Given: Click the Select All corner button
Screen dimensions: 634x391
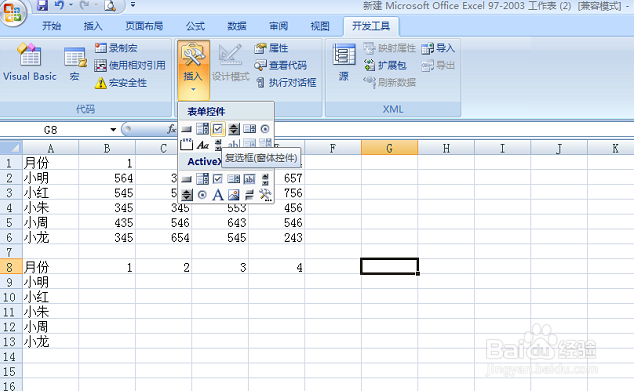Looking at the screenshot, I should click(11, 148).
